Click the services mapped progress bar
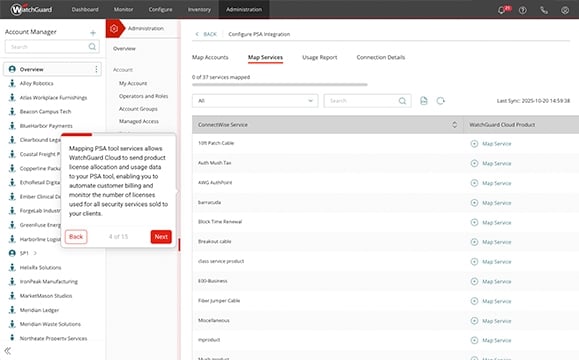579x360 pixels. point(280,85)
